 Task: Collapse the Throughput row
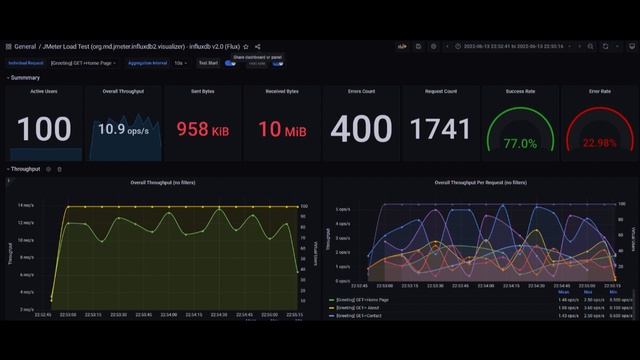point(23,169)
